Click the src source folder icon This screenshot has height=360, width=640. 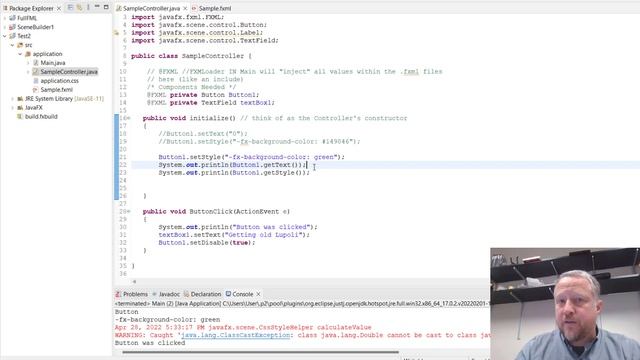point(20,45)
